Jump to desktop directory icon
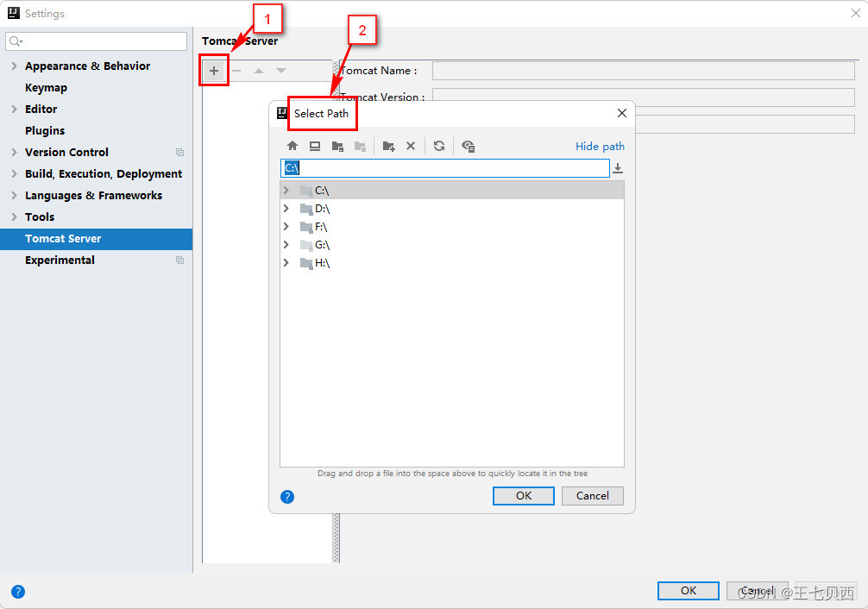This screenshot has width=868, height=609. (x=315, y=146)
